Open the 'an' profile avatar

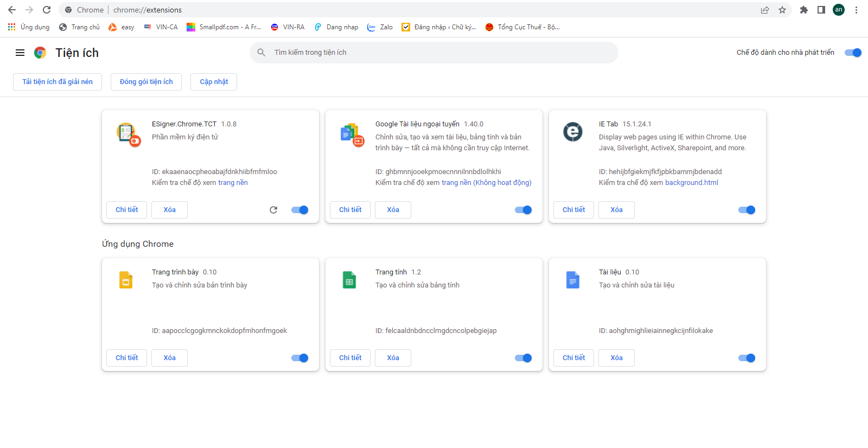pyautogui.click(x=839, y=10)
